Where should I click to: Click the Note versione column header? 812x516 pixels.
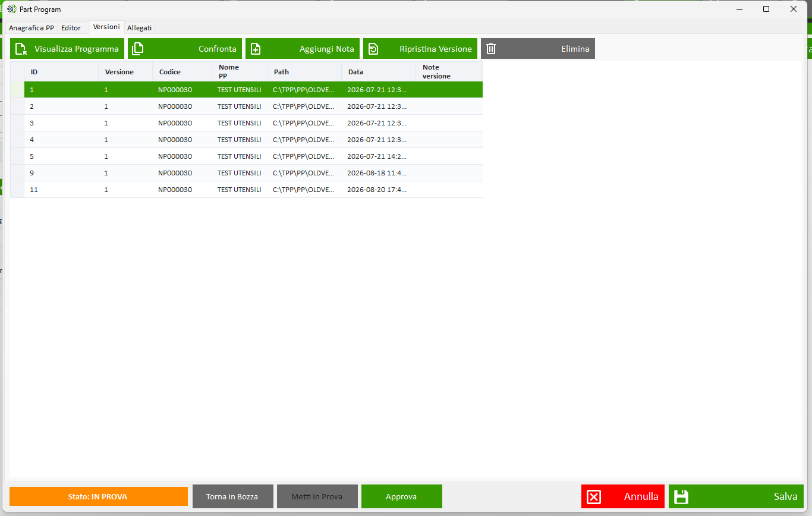(x=449, y=72)
